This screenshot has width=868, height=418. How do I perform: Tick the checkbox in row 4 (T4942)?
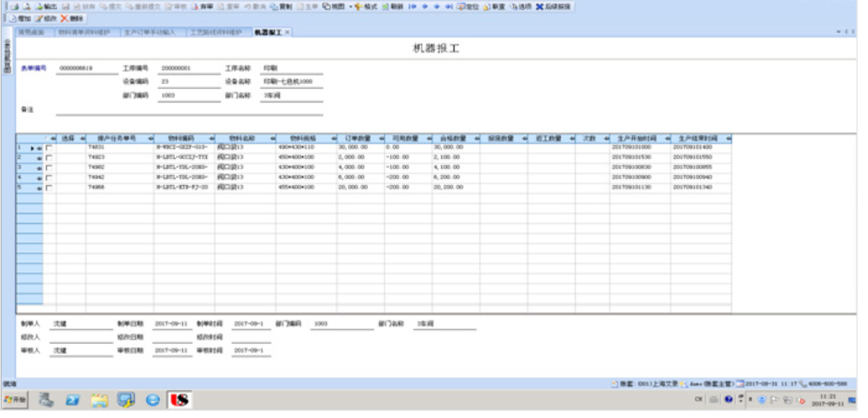click(x=50, y=177)
